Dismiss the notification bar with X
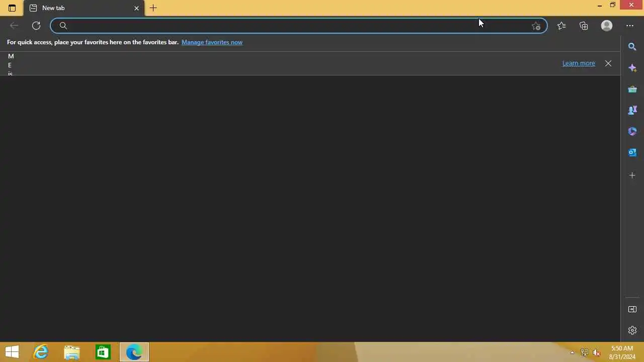Screen dimensions: 644x362 point(608,63)
